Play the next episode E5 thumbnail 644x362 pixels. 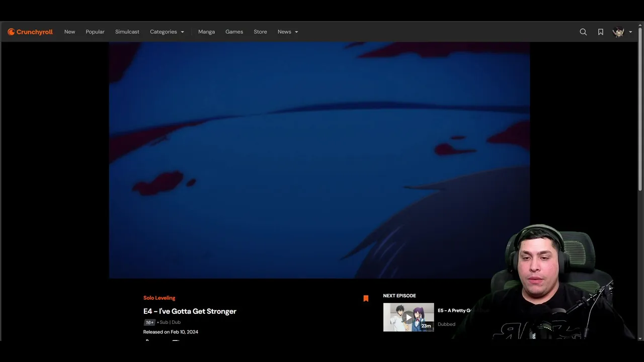pyautogui.click(x=409, y=317)
